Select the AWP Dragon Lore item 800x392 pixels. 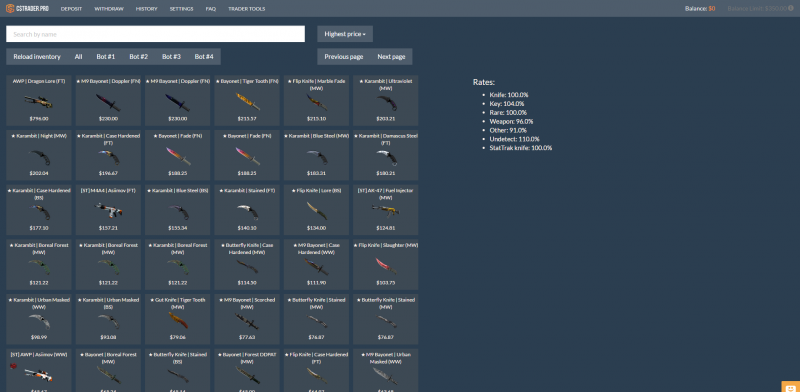click(x=39, y=101)
